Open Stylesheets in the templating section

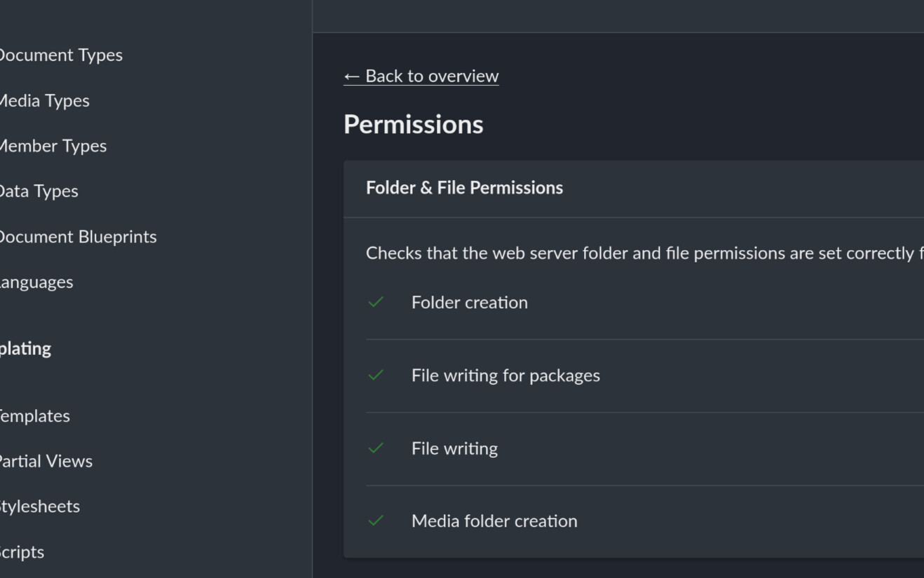[39, 506]
